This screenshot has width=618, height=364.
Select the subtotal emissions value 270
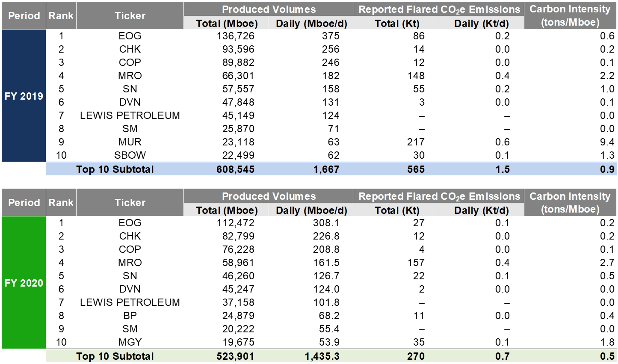click(415, 356)
